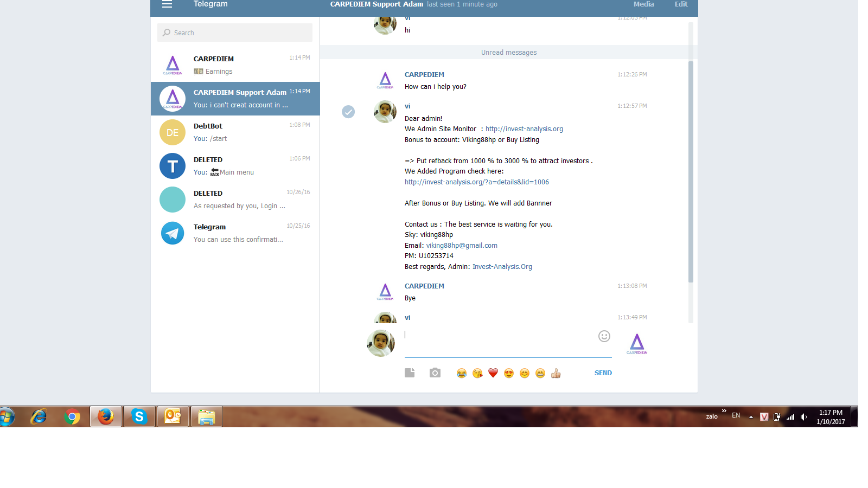Click Edit in the chat header
Image resolution: width=868 pixels, height=488 pixels.
681,4
